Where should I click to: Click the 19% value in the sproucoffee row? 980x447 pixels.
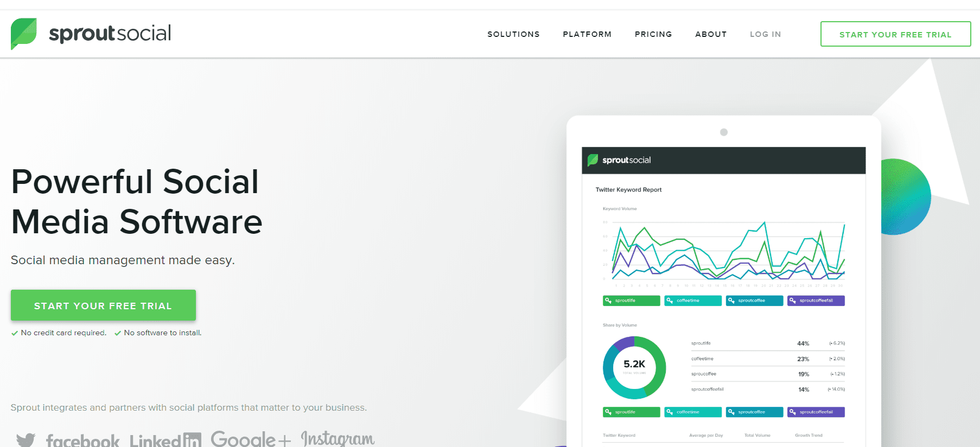point(804,374)
